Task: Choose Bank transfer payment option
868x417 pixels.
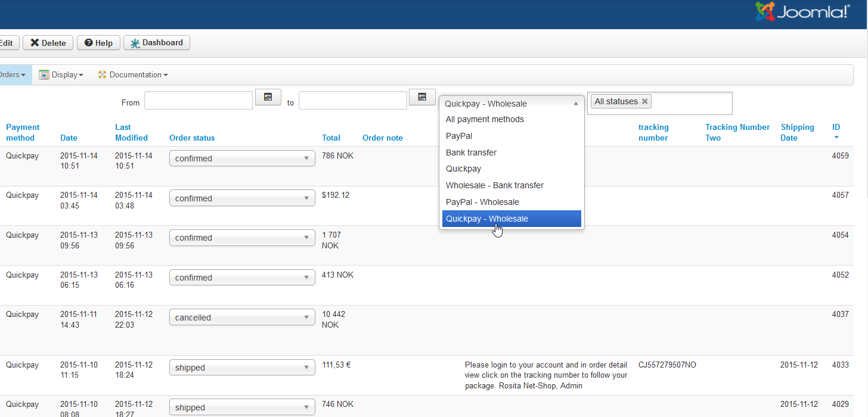Action: coord(471,153)
